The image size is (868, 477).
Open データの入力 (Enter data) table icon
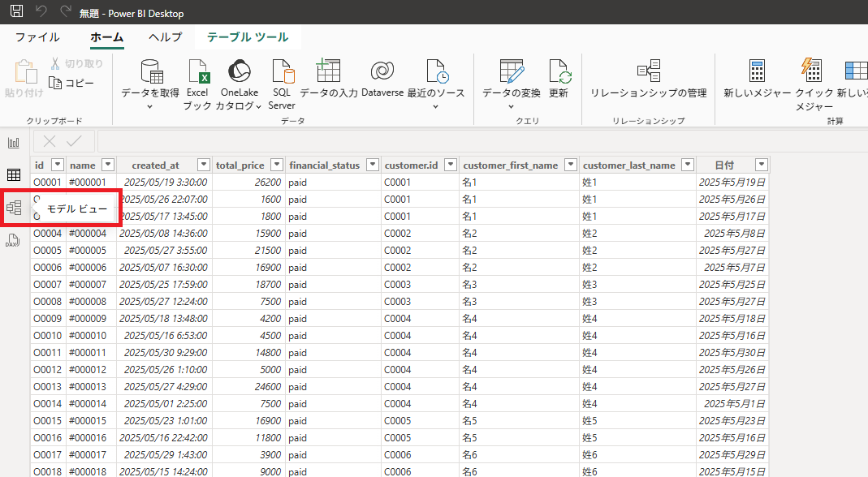(x=328, y=71)
